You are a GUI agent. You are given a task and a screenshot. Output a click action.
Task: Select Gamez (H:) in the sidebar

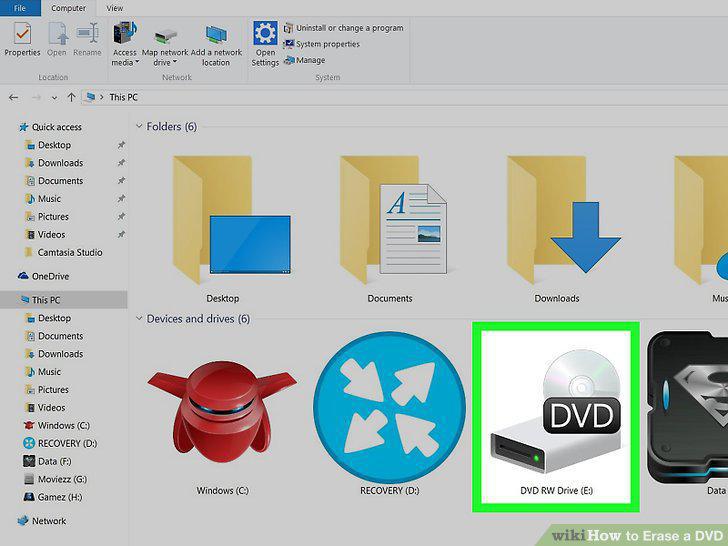(53, 497)
